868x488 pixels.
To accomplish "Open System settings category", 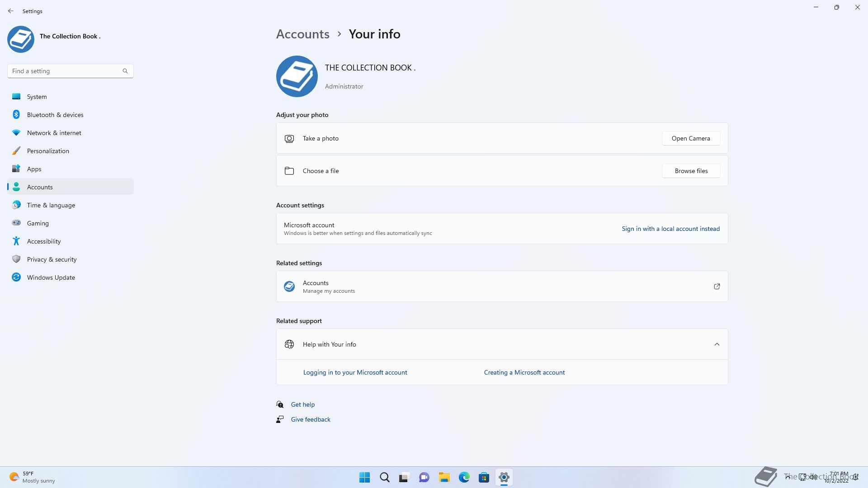I will point(71,97).
